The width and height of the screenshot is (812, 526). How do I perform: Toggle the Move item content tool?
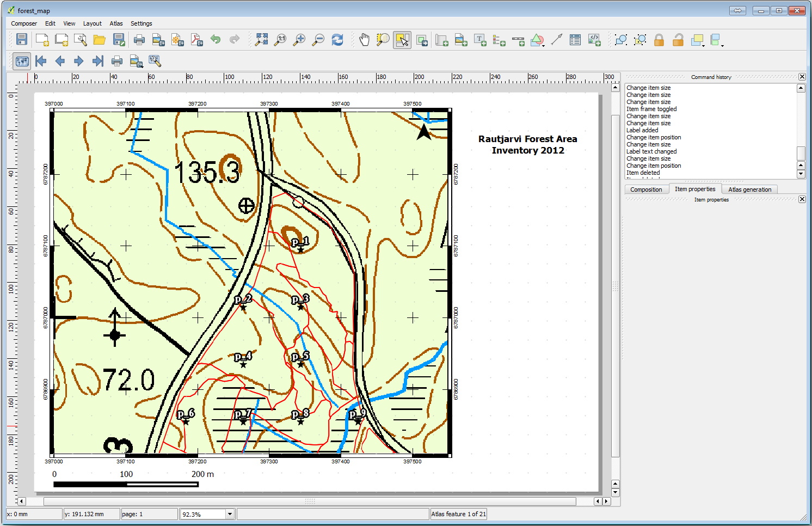(422, 39)
